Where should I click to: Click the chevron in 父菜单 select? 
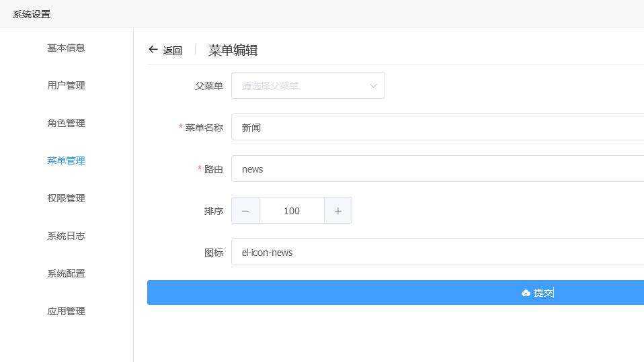point(373,86)
